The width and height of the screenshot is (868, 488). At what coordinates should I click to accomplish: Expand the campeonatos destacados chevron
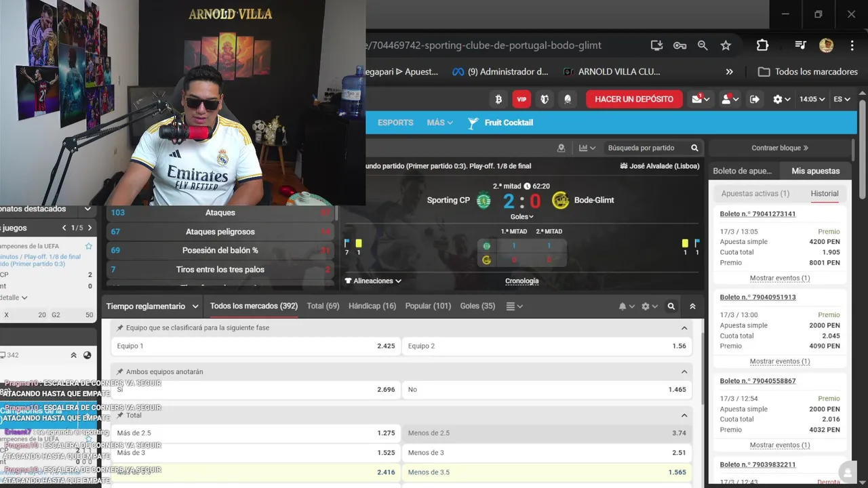pyautogui.click(x=87, y=209)
